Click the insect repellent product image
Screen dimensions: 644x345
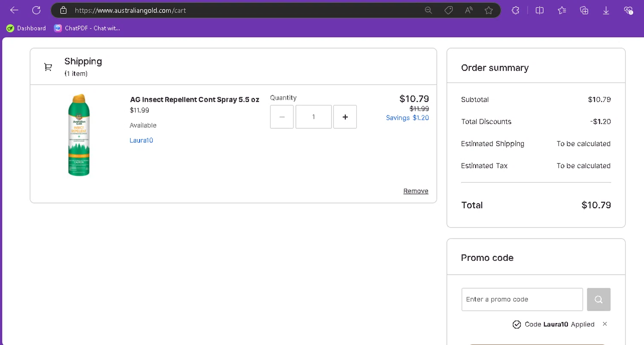pyautogui.click(x=79, y=135)
